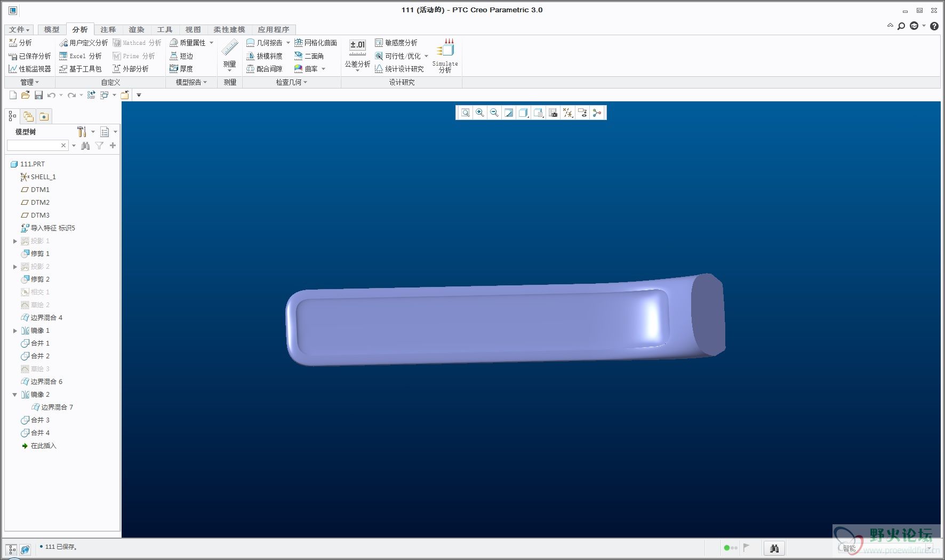The width and height of the screenshot is (945, 560).
Task: Clear the model tree search field X
Action: click(63, 146)
